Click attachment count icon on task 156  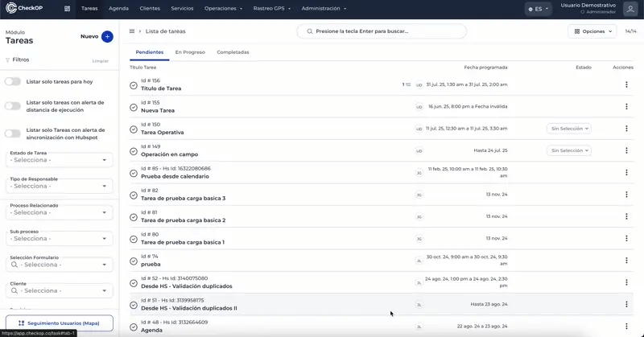[x=407, y=84]
